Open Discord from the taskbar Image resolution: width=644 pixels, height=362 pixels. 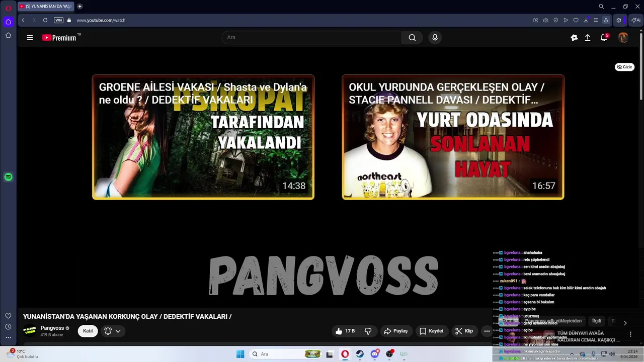[x=375, y=354]
